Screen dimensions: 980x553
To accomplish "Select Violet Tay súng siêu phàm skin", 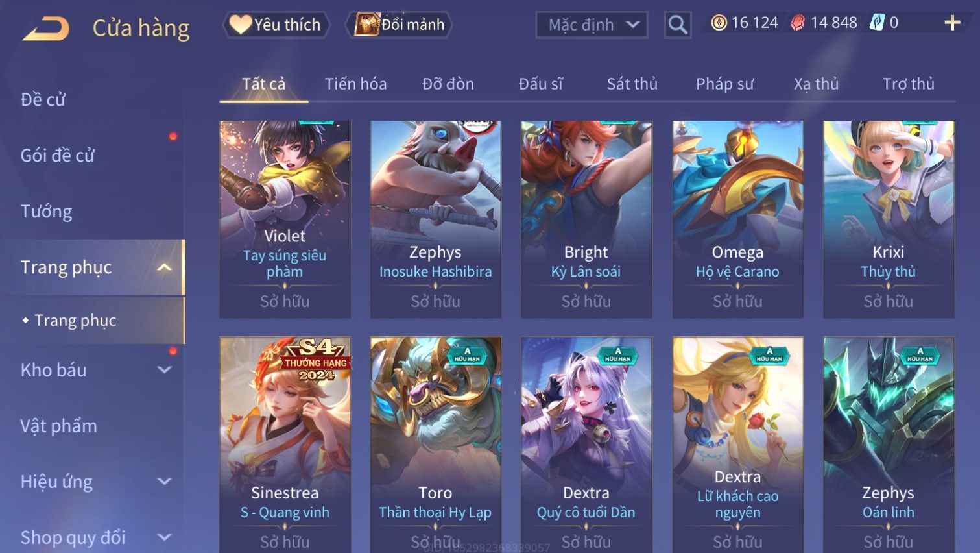I will (285, 219).
